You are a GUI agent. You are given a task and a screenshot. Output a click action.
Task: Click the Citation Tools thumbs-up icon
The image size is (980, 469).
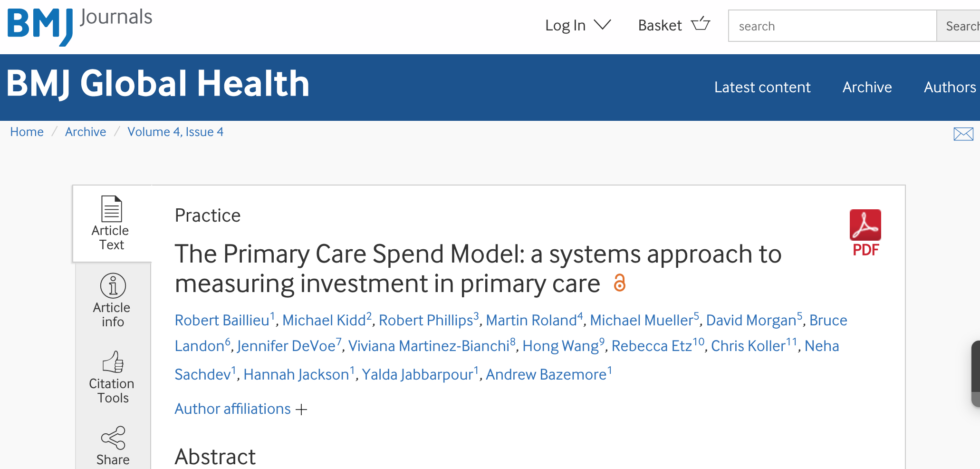tap(113, 362)
